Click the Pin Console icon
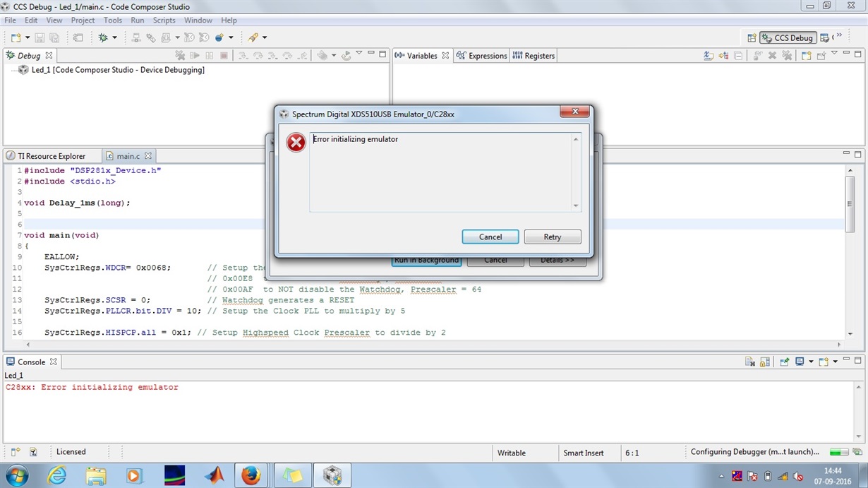The image size is (868, 488). [x=784, y=362]
